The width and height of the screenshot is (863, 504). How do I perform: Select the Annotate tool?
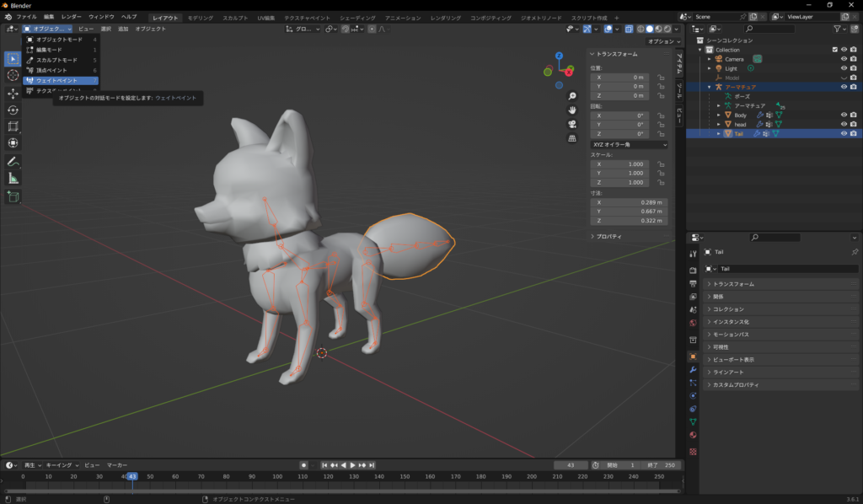[x=12, y=162]
